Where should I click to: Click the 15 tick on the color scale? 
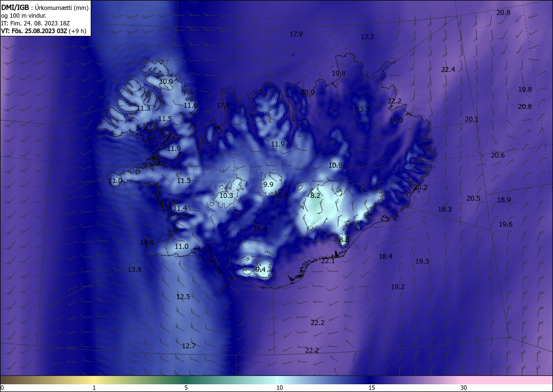pyautogui.click(x=372, y=388)
